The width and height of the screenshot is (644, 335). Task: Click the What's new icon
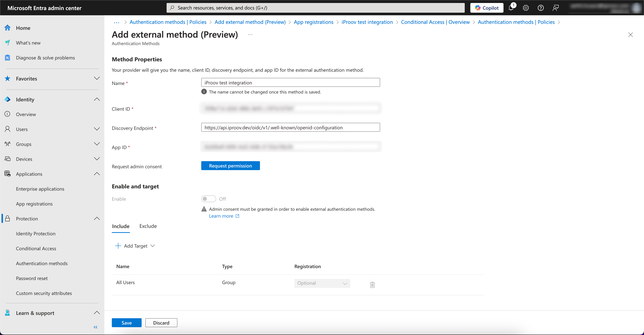(7, 42)
